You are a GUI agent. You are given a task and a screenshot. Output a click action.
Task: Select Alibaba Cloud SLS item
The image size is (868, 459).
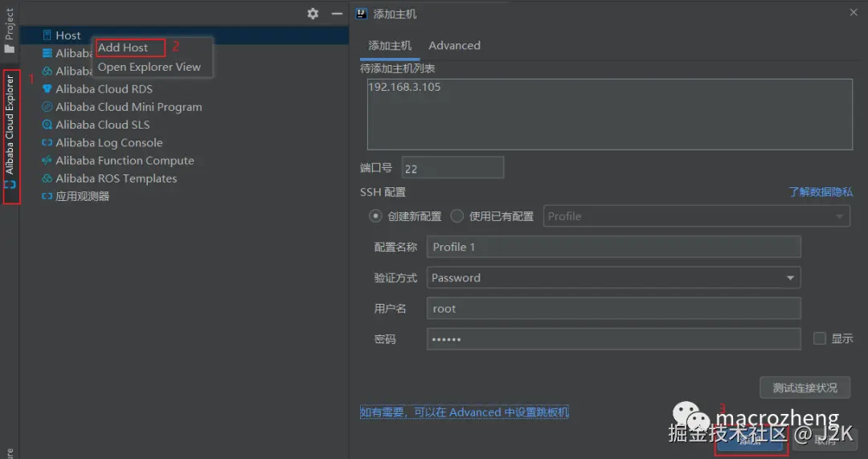pos(102,125)
